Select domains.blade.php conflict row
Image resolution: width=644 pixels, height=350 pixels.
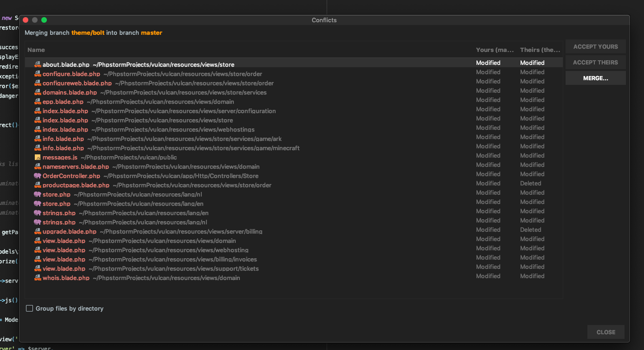click(x=70, y=92)
